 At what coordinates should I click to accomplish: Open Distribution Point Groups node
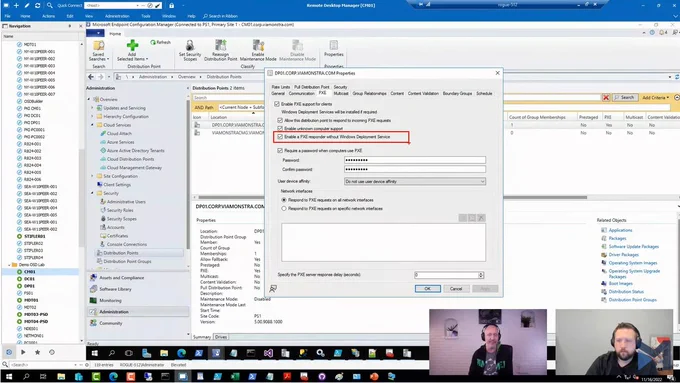(127, 261)
